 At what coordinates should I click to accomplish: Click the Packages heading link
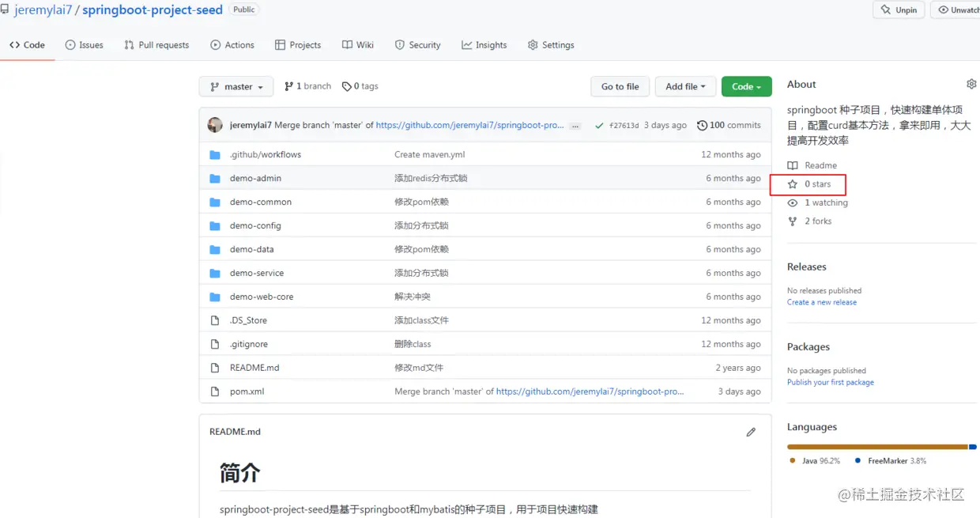pos(808,347)
